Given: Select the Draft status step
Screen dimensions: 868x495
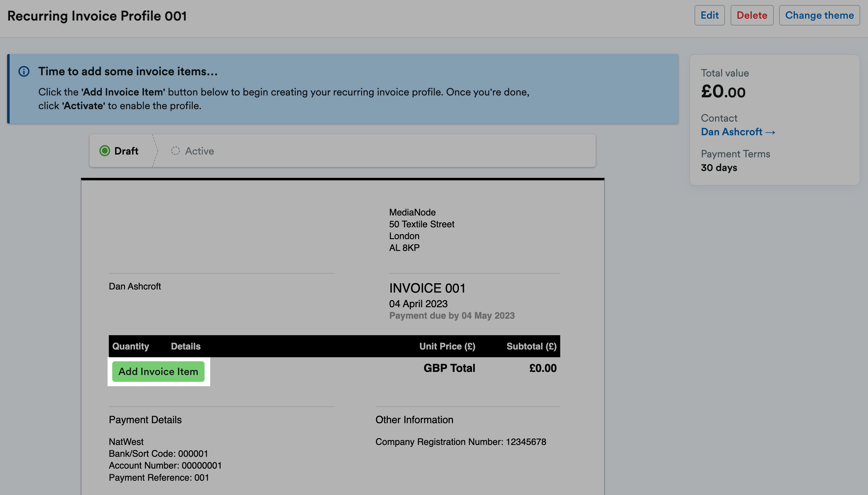Looking at the screenshot, I should click(126, 151).
